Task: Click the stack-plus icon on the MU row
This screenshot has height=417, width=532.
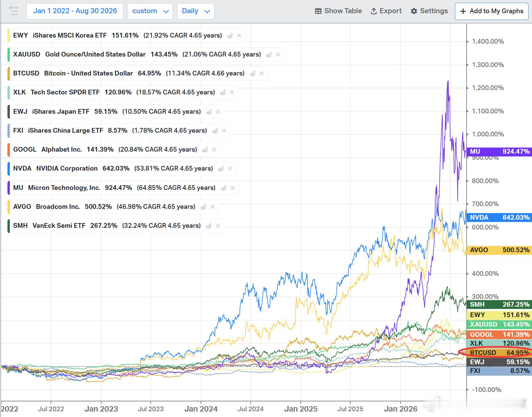Action: [x=224, y=188]
